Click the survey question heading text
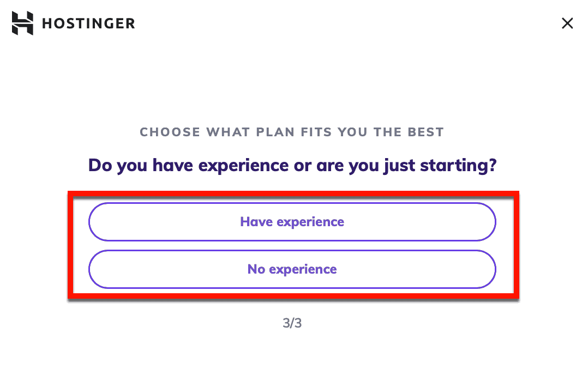The height and width of the screenshot is (375, 588). pos(292,165)
